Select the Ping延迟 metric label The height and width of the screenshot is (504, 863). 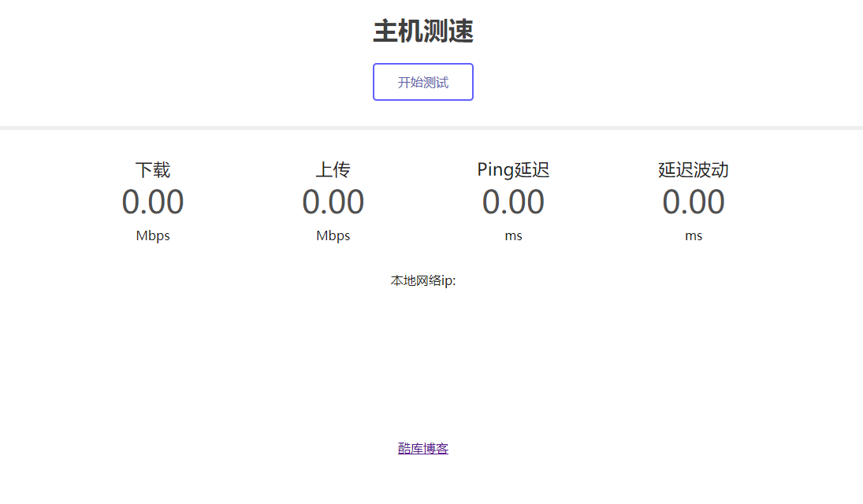(x=514, y=169)
